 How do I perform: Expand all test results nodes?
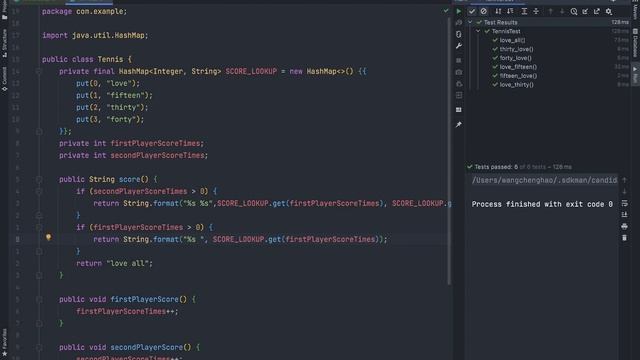click(524, 11)
